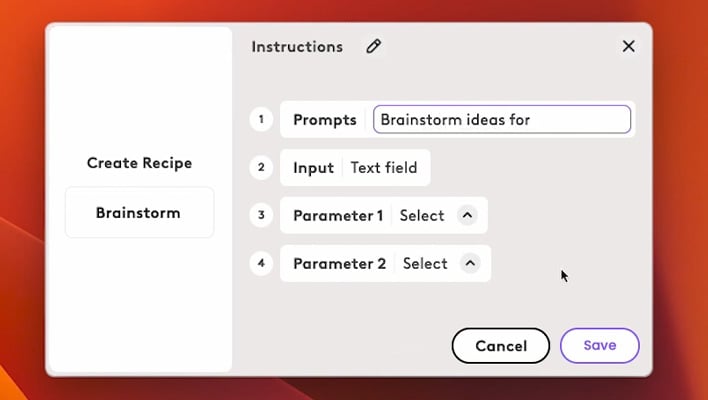
Task: Click the Prompts label in step 1
Action: pyautogui.click(x=324, y=120)
